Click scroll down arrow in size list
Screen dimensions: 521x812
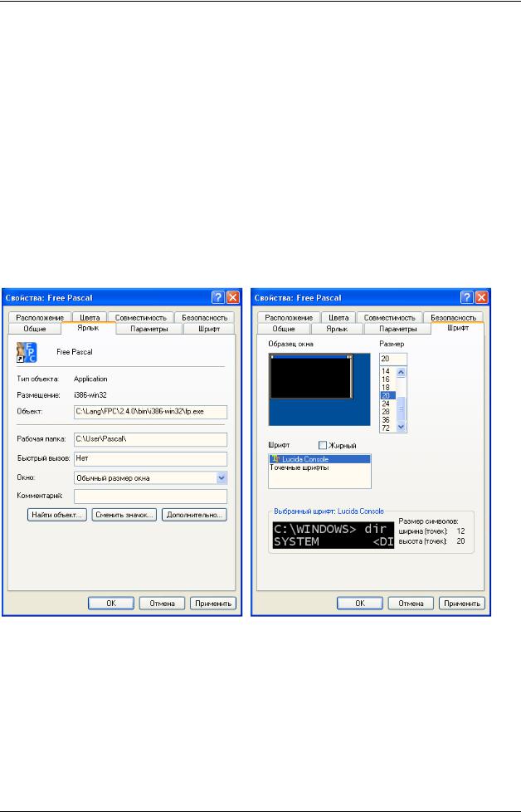(402, 428)
